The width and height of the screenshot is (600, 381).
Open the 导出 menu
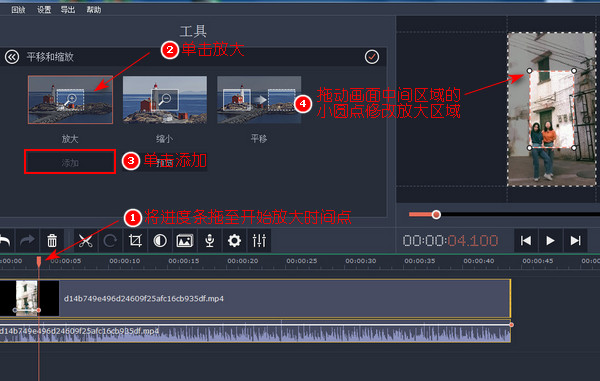point(68,10)
